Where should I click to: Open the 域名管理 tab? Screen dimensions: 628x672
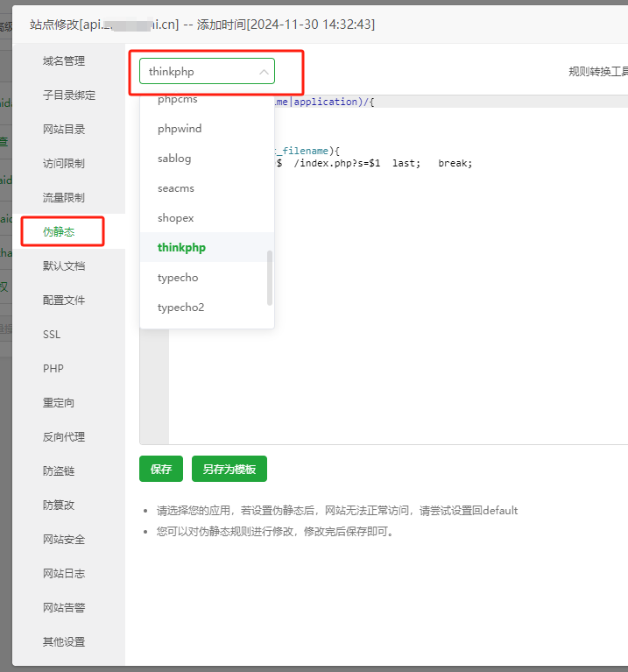(x=64, y=61)
